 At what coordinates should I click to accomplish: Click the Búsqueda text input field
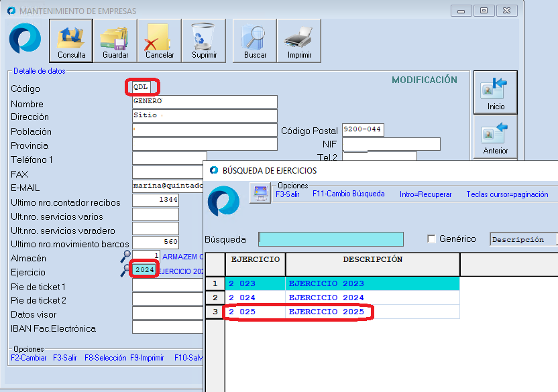(x=331, y=239)
